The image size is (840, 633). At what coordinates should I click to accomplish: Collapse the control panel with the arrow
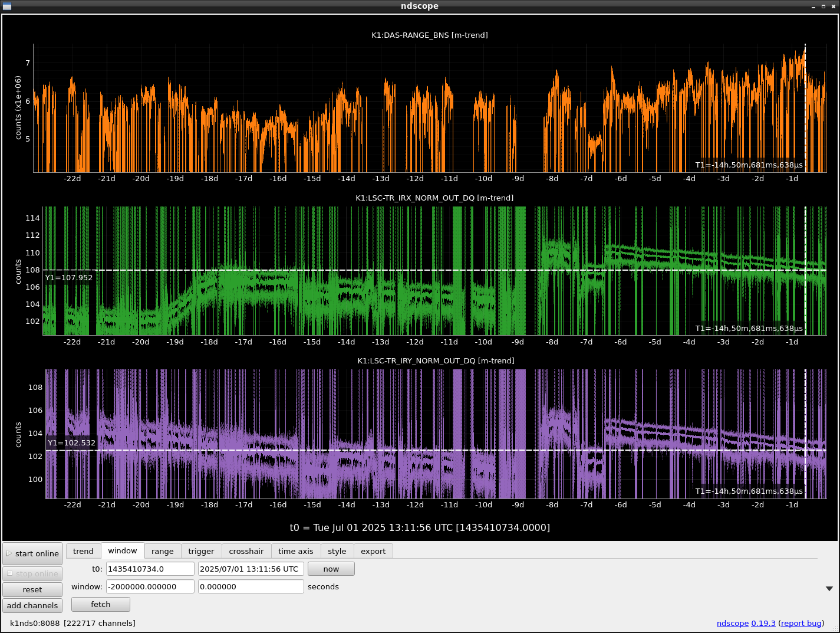click(x=829, y=588)
